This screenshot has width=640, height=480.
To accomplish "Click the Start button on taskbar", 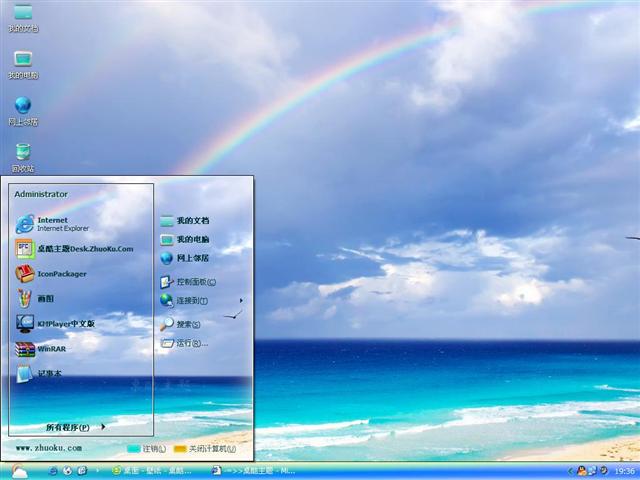I will 19,471.
